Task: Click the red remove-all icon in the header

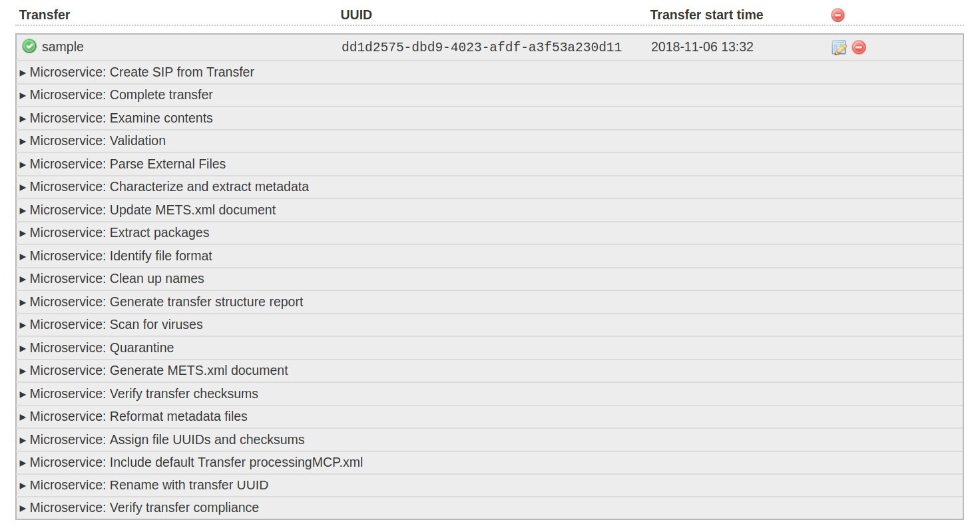Action: pos(838,15)
